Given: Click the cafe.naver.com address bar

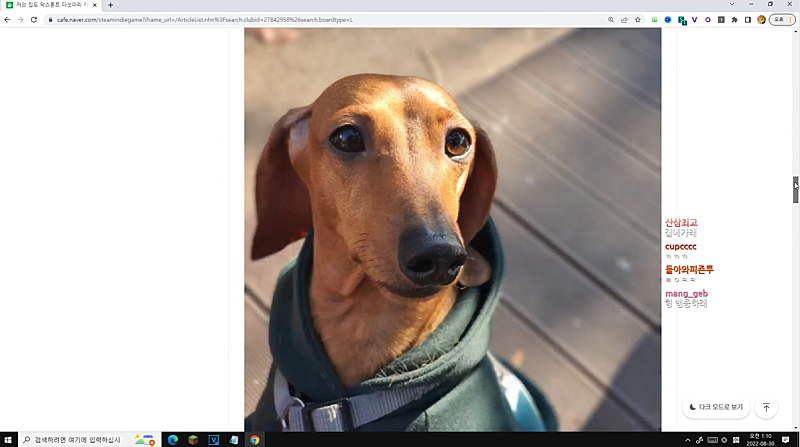Looking at the screenshot, I should click(x=327, y=20).
